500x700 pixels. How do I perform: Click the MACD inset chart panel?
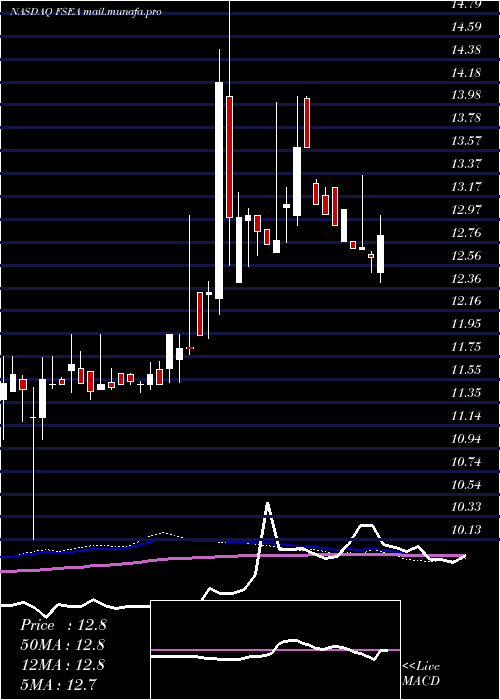point(275,650)
